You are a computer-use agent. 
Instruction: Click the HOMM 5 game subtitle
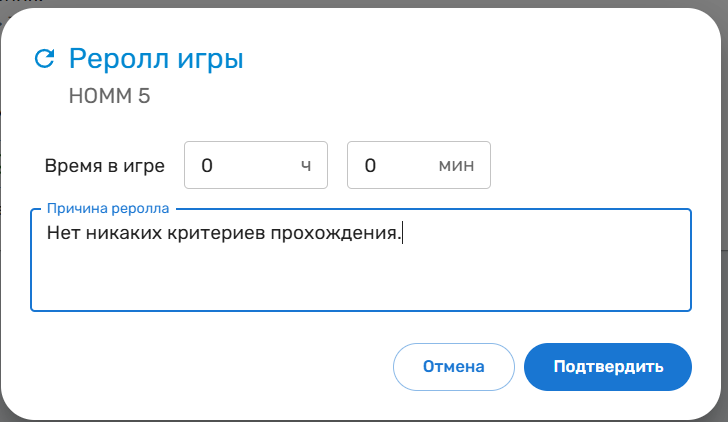coord(109,97)
